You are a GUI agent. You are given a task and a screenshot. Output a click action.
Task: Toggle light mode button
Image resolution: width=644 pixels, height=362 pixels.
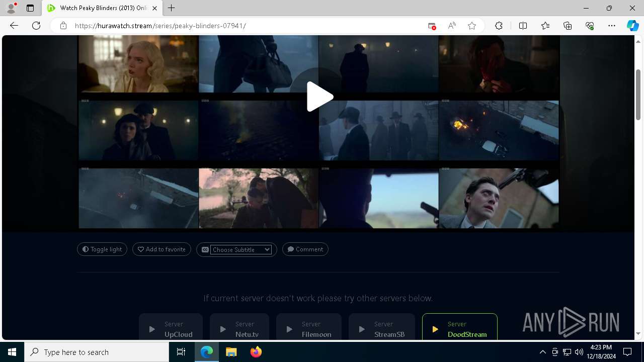point(102,249)
